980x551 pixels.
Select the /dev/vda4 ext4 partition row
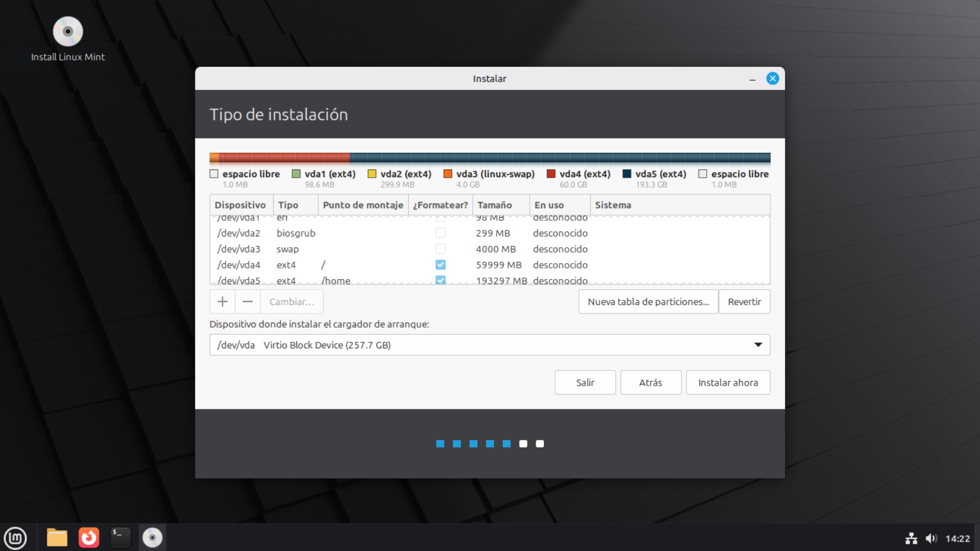[356, 265]
